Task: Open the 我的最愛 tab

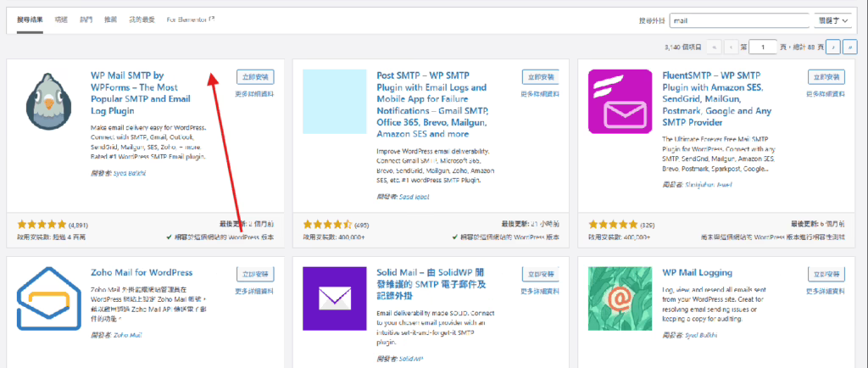Action: click(x=142, y=20)
